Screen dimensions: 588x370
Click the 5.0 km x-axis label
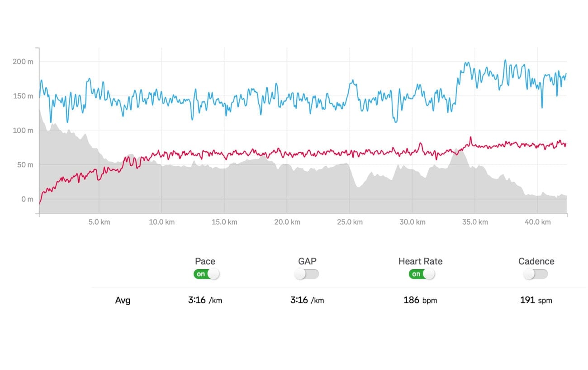click(100, 222)
